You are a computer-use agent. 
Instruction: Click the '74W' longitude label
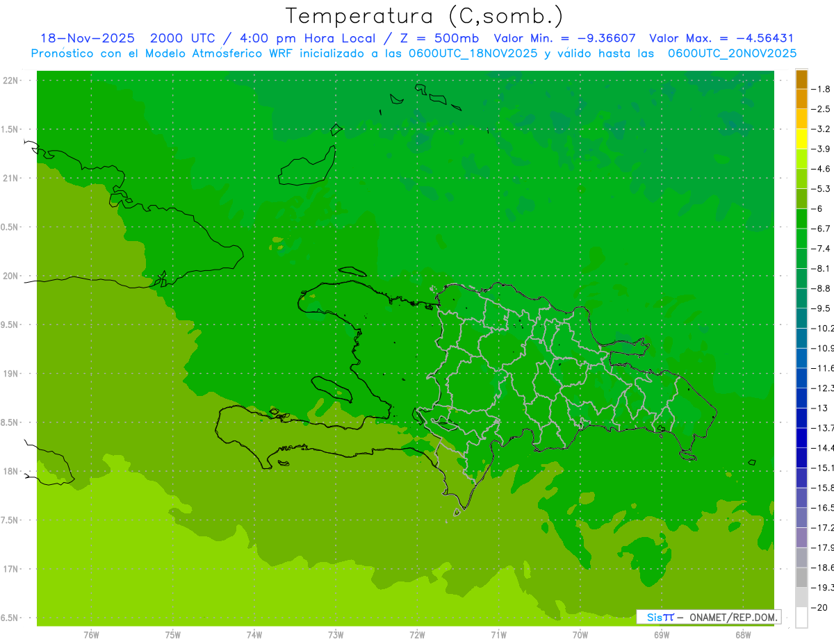[x=254, y=634]
